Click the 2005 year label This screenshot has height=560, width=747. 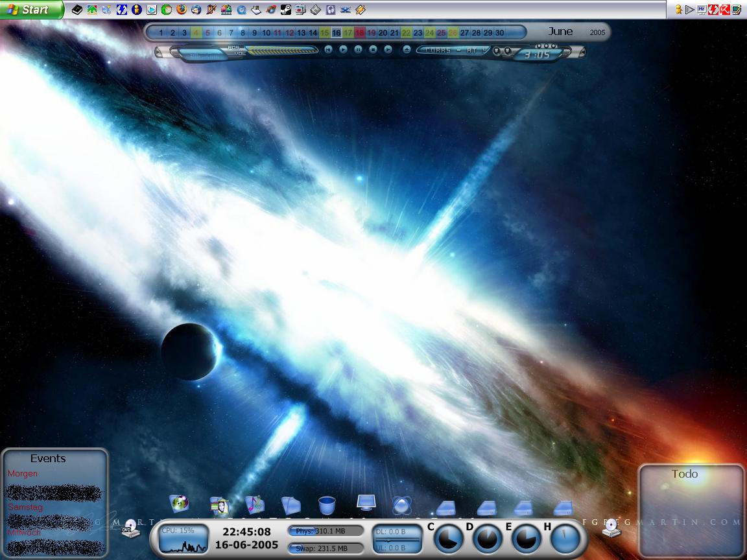(597, 32)
